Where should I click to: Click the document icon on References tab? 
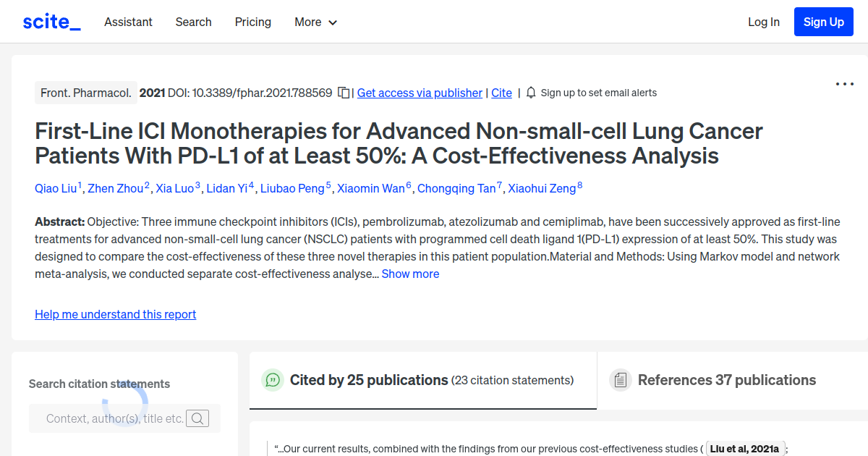point(621,379)
